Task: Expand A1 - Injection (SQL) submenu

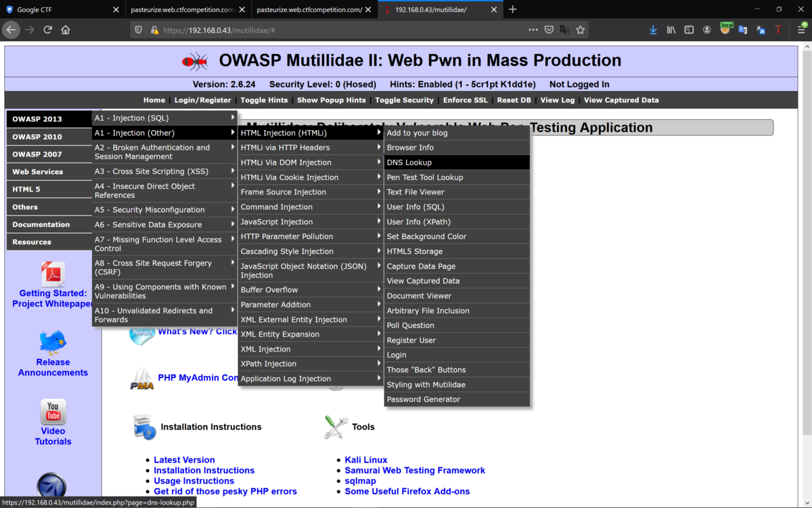Action: (164, 118)
